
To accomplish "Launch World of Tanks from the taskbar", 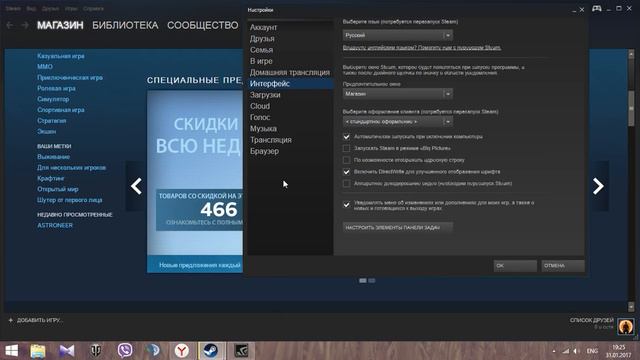I will (96, 351).
